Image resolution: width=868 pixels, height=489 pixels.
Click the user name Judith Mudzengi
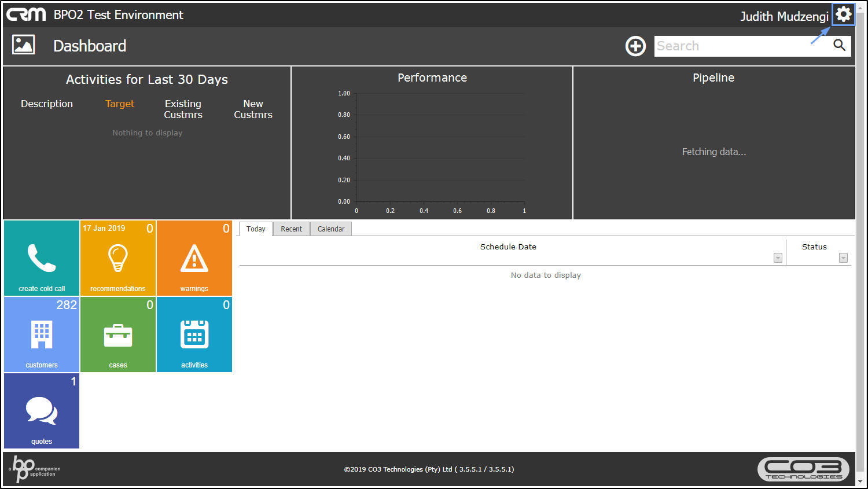coord(785,16)
